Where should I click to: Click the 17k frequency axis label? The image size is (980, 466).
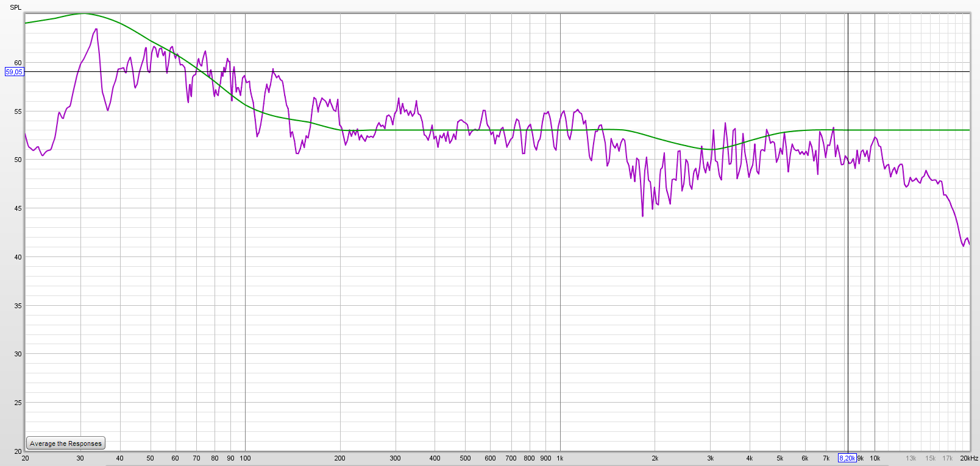pos(947,458)
